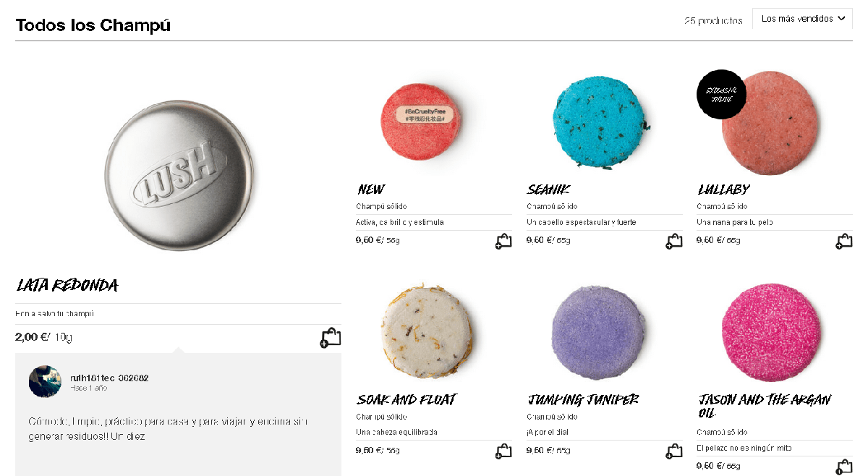Add Seanik shampoo bar to basket
The width and height of the screenshot is (868, 476).
pos(673,242)
